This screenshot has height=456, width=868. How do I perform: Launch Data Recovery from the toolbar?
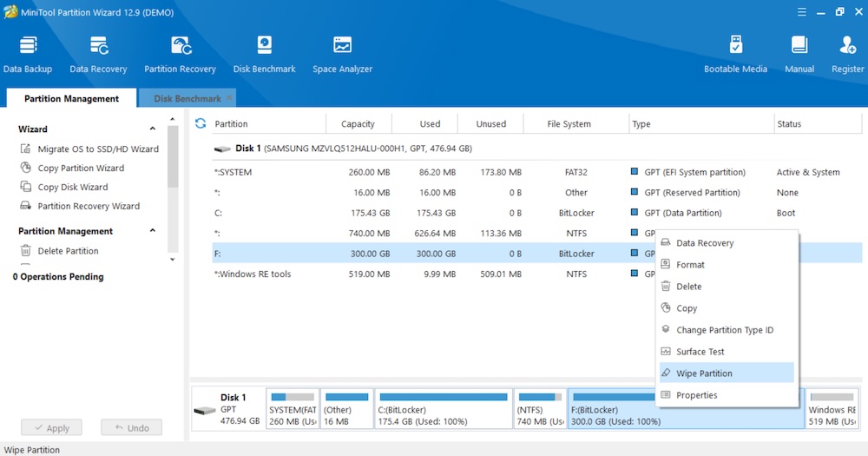(x=98, y=55)
